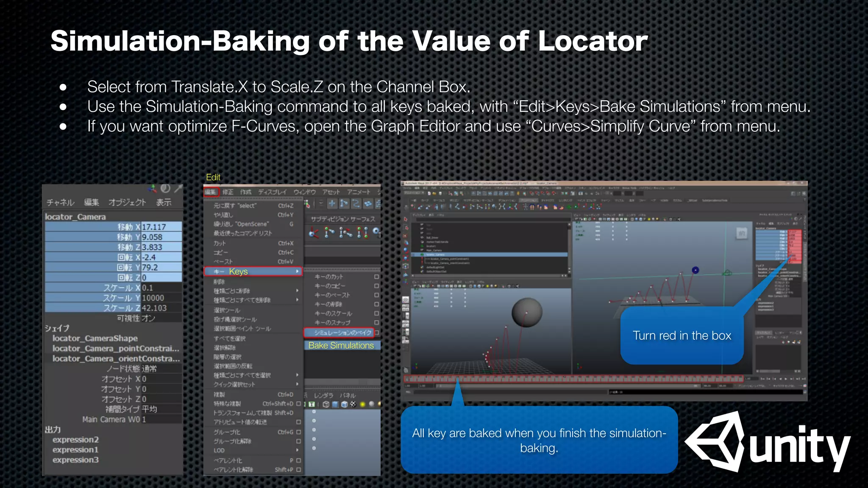
Task: Expand the キー (Keys) submenu arrow
Action: 298,272
